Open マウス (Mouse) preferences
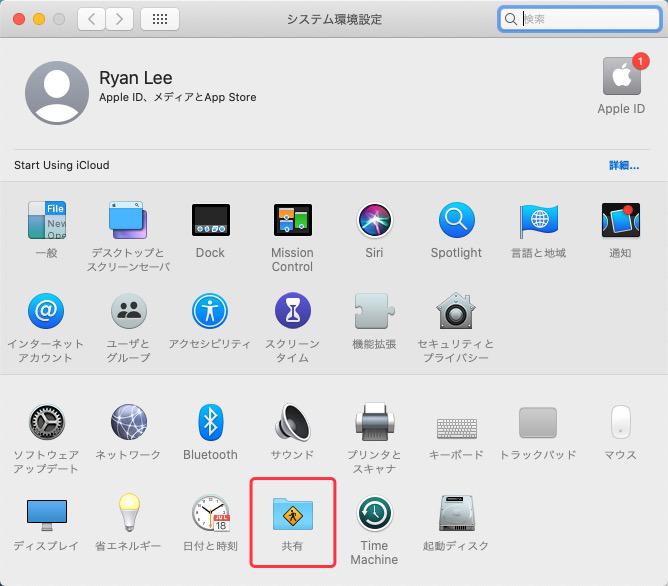 pos(620,422)
